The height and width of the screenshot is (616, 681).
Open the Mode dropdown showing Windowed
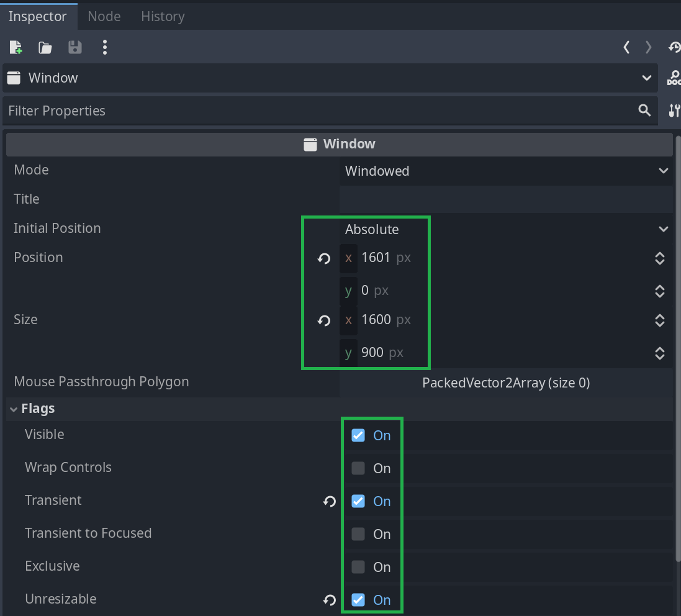(506, 171)
